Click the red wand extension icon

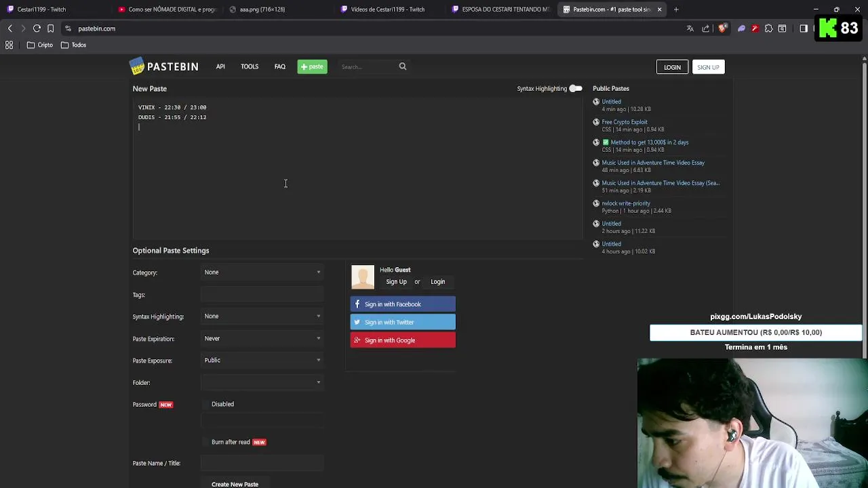755,28
